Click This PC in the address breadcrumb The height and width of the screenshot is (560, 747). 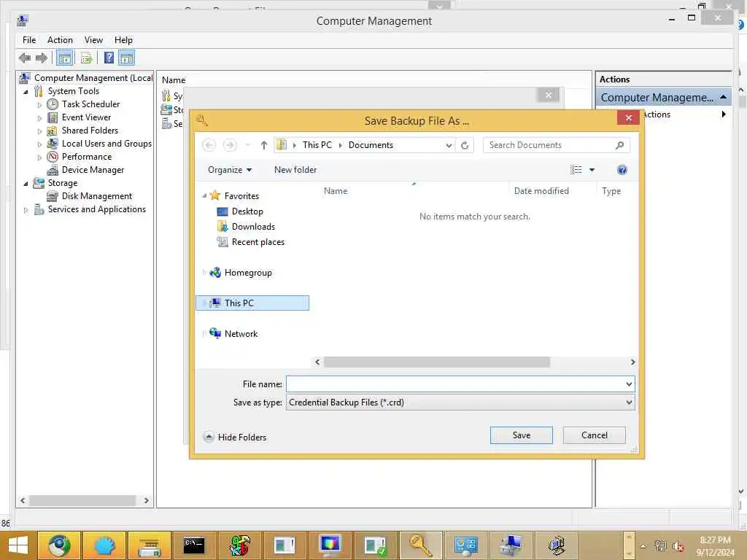(x=317, y=145)
